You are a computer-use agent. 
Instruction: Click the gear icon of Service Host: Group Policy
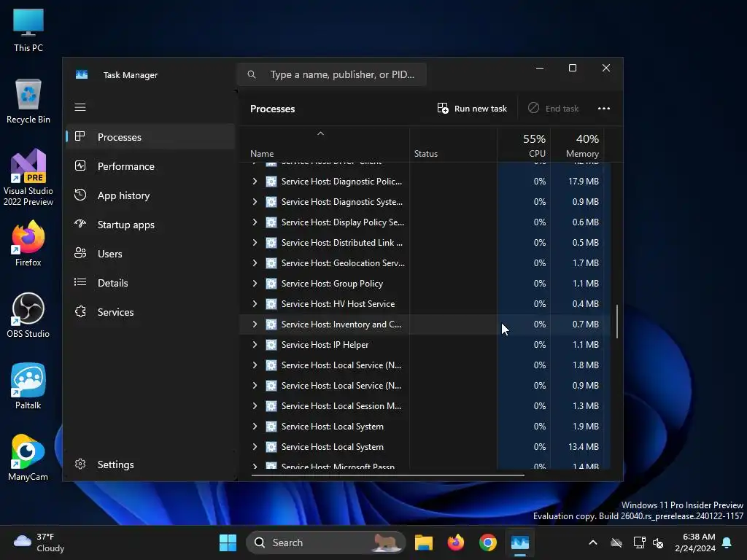click(x=271, y=284)
